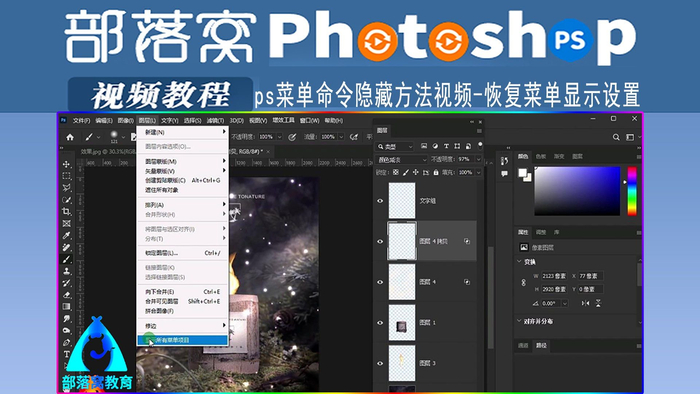Click the foreground color swatch
This screenshot has height=394, width=700.
point(522,173)
